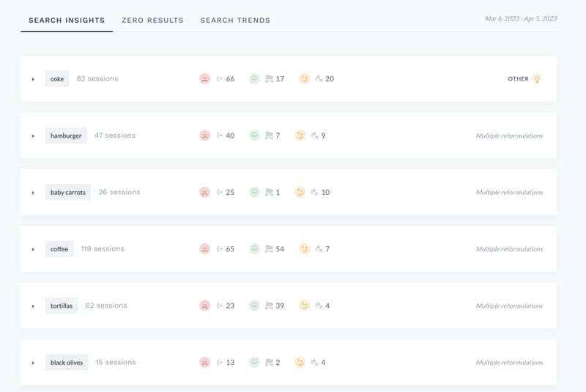586x392 pixels.
Task: Click the green happy face in coffee row
Action: click(254, 249)
